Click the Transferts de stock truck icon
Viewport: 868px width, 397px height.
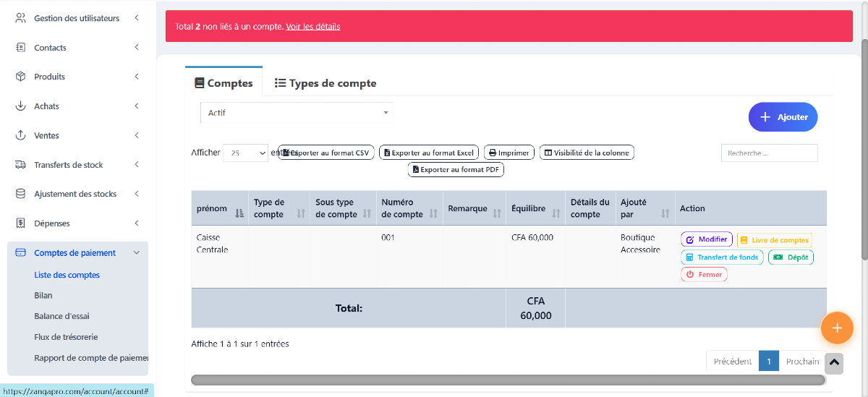(21, 165)
